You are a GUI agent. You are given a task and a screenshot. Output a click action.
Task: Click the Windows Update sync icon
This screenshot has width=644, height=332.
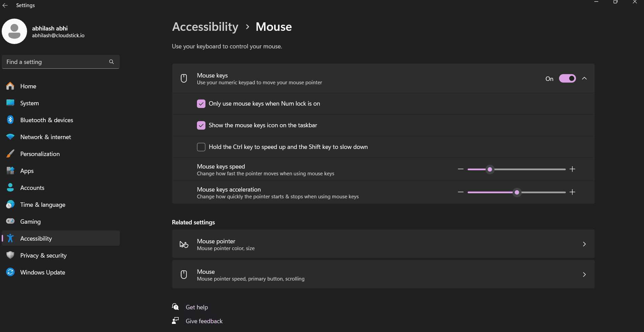coord(10,272)
